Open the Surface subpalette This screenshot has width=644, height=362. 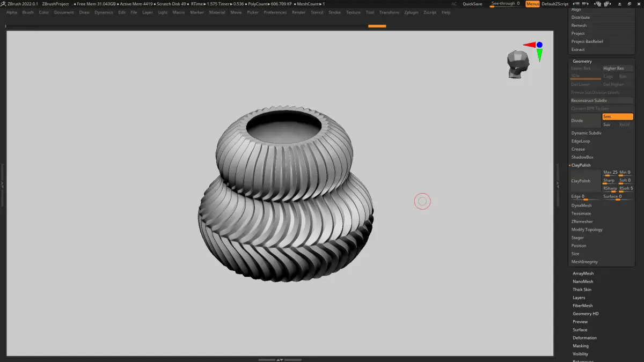click(x=580, y=330)
